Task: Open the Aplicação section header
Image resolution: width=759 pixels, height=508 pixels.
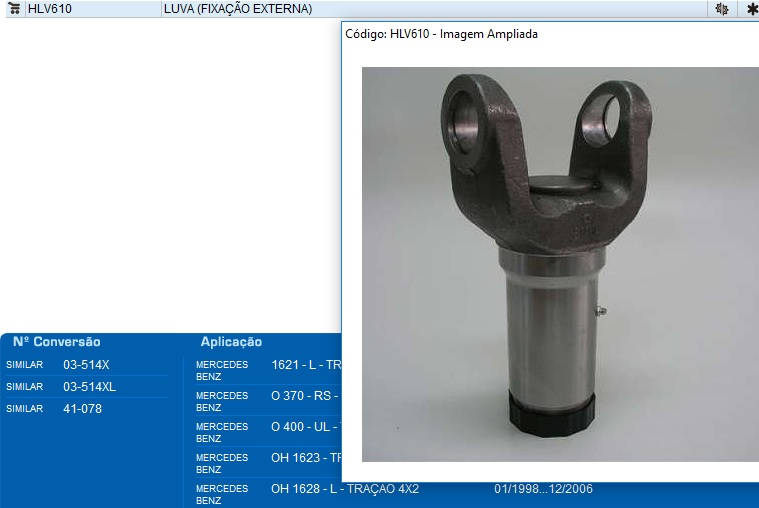Action: point(231,342)
